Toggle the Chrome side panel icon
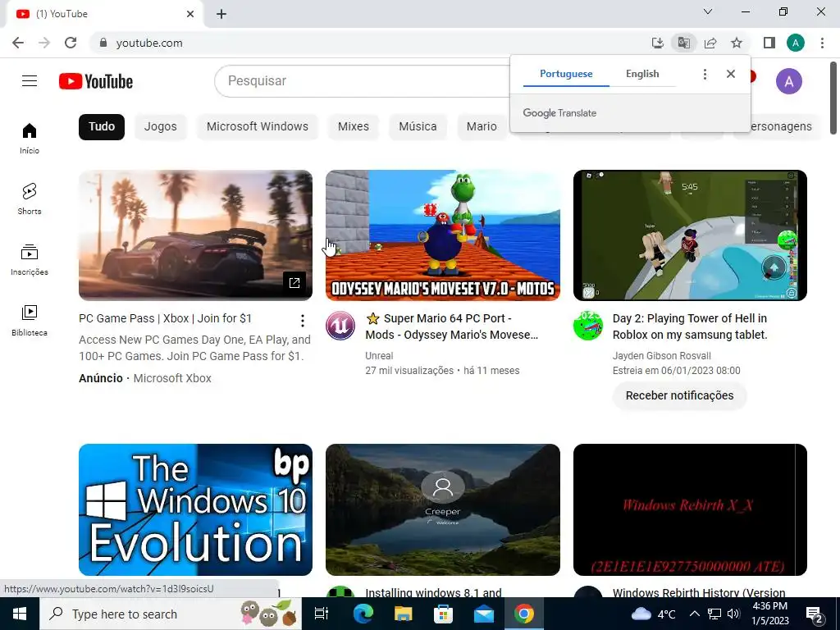Image resolution: width=840 pixels, height=630 pixels. pyautogui.click(x=769, y=43)
